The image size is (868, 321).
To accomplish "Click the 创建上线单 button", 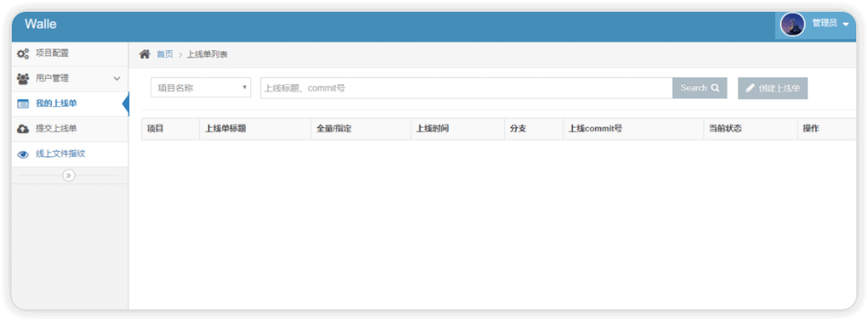I will (773, 88).
